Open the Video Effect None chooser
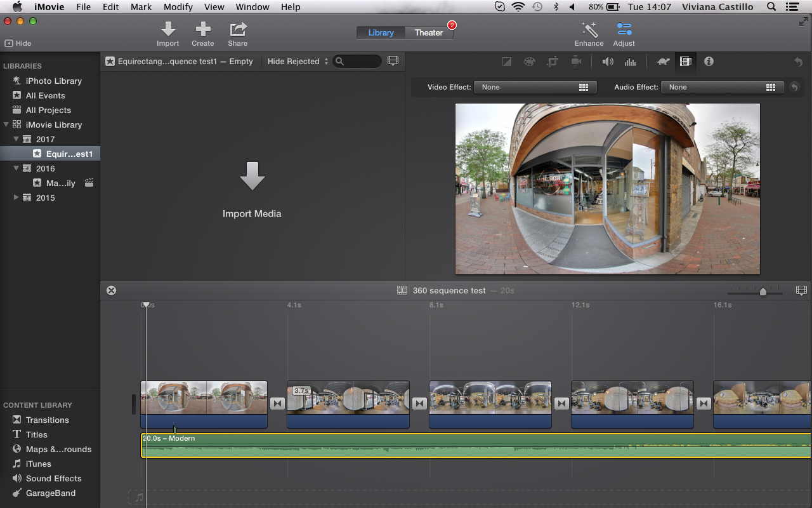The width and height of the screenshot is (812, 508). point(535,87)
